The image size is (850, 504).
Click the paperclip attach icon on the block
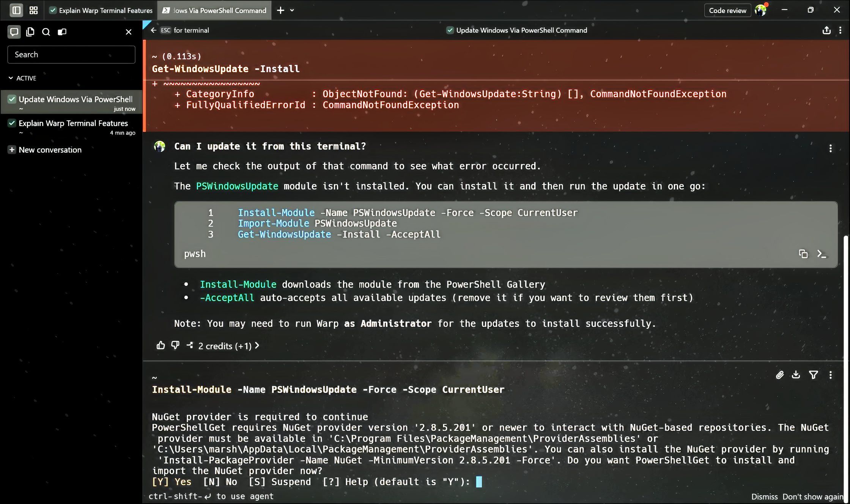point(780,375)
